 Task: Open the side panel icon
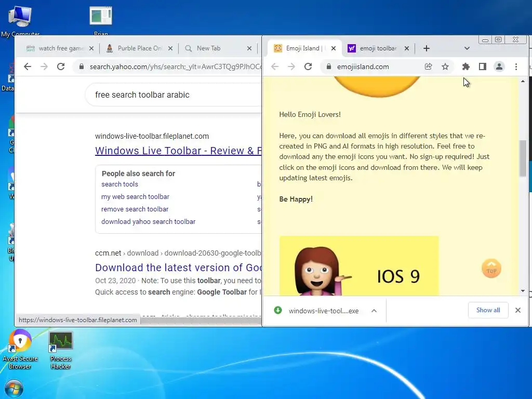483,66
